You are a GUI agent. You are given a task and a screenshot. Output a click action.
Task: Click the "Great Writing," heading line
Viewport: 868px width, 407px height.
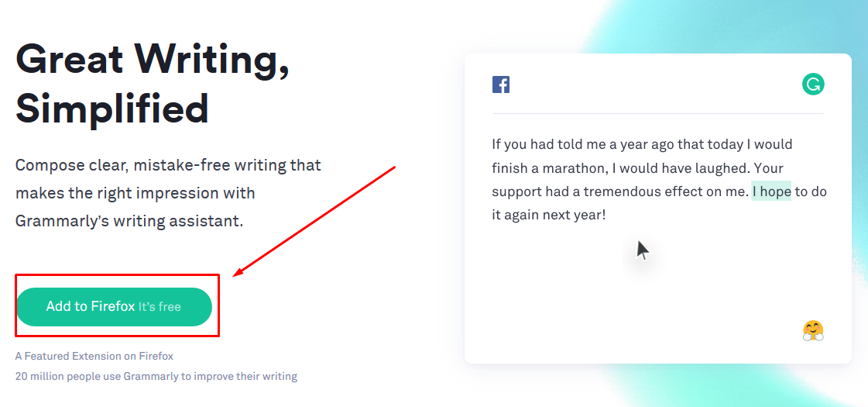point(153,60)
